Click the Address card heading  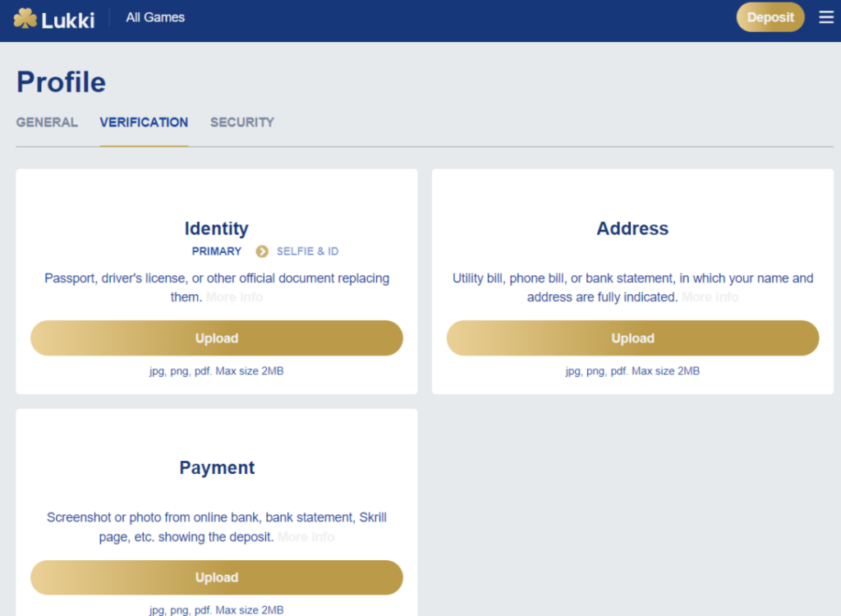(x=632, y=228)
